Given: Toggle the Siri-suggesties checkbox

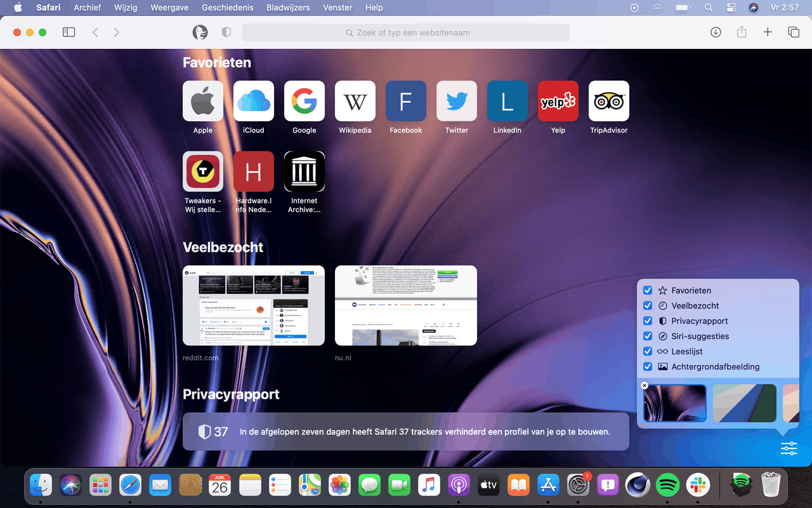Looking at the screenshot, I should [x=648, y=336].
